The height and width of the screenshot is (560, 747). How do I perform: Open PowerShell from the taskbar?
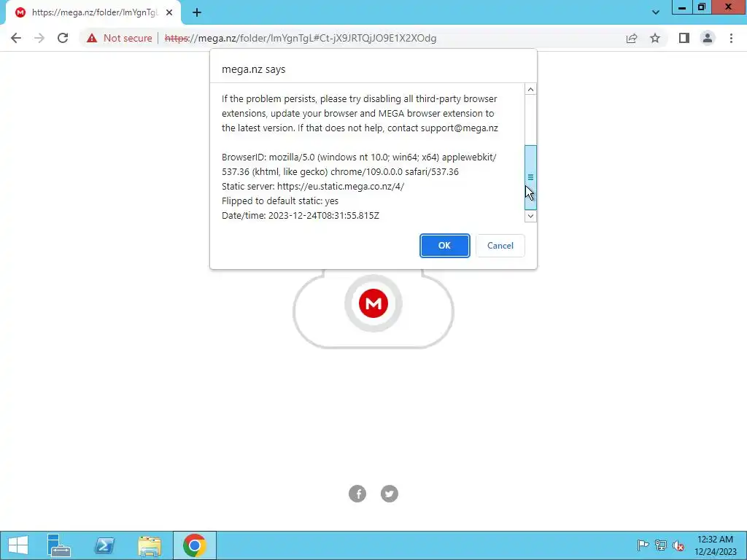tap(104, 545)
